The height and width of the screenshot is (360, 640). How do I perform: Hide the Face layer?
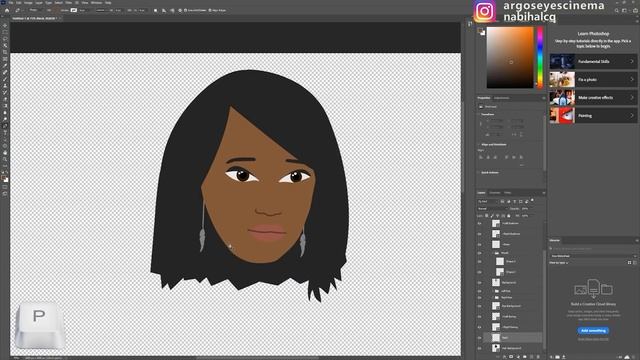coord(480,338)
